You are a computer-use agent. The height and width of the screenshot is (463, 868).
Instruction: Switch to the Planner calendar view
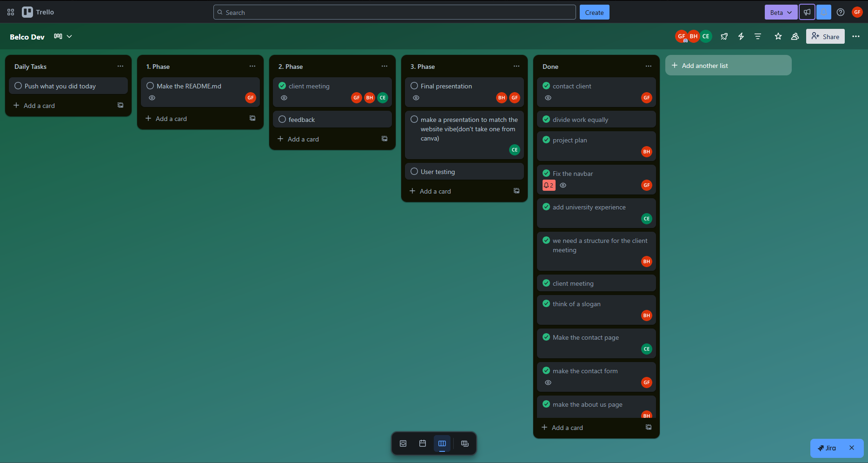coord(422,443)
